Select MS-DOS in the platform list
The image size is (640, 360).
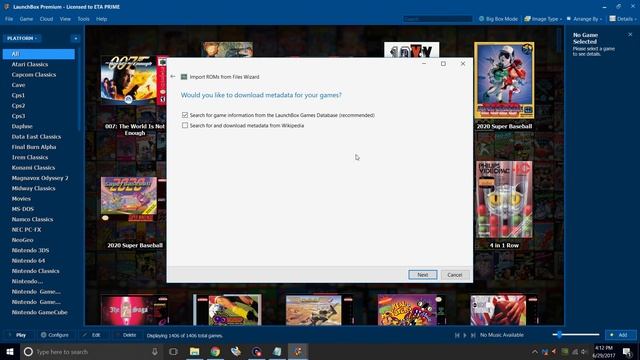click(22, 209)
